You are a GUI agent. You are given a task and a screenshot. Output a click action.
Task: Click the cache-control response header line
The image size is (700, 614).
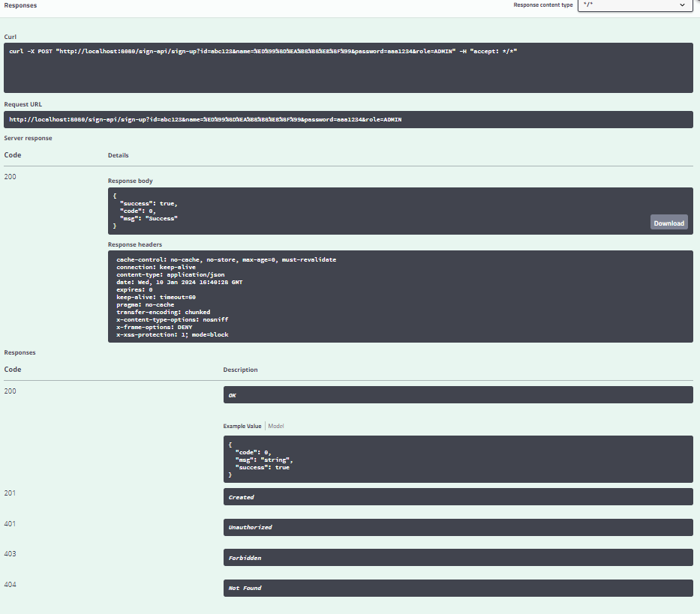pyautogui.click(x=227, y=259)
